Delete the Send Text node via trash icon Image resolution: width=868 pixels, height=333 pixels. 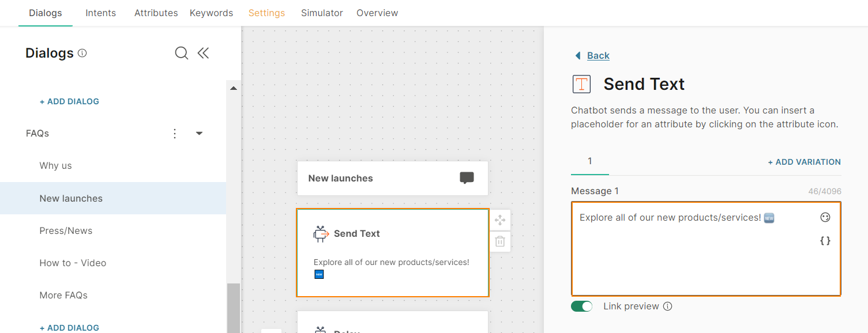click(499, 241)
